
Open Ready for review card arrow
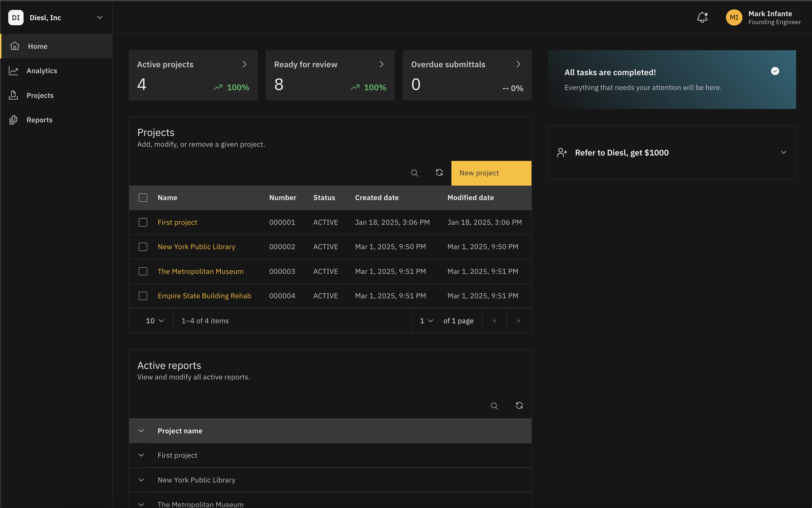[x=382, y=64]
